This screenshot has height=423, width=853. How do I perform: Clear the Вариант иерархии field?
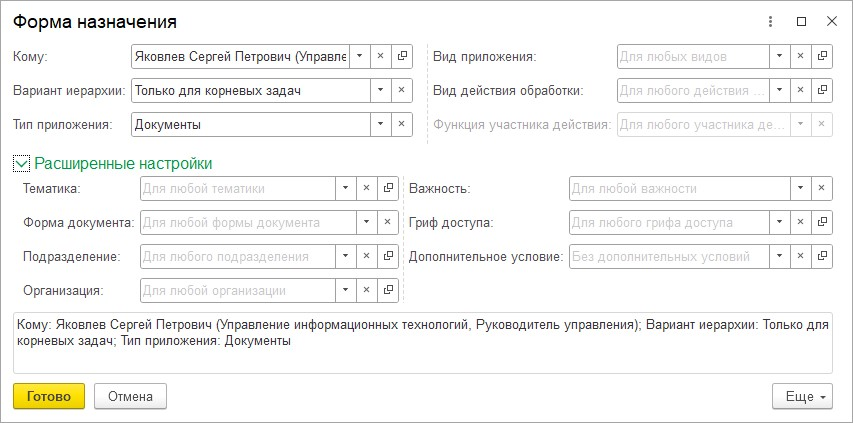tap(401, 91)
